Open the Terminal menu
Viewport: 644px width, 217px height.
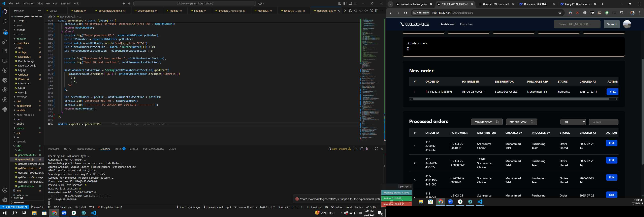[x=65, y=3]
